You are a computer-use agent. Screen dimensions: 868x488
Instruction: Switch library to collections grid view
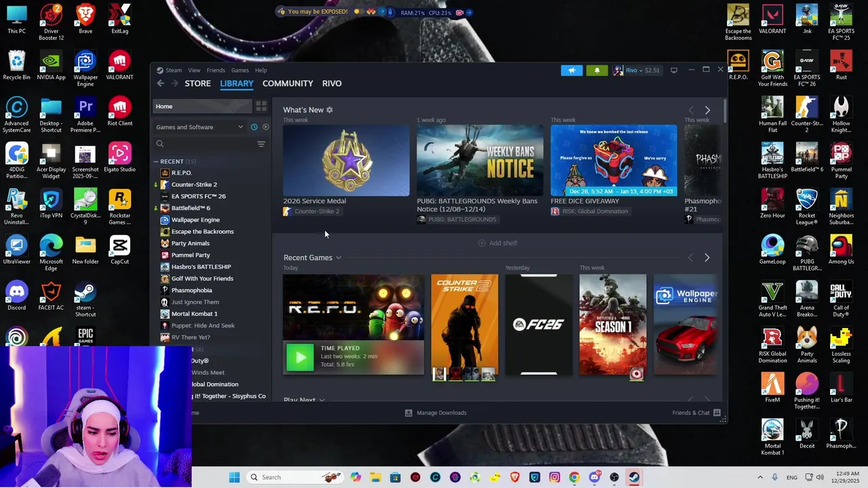pyautogui.click(x=261, y=106)
